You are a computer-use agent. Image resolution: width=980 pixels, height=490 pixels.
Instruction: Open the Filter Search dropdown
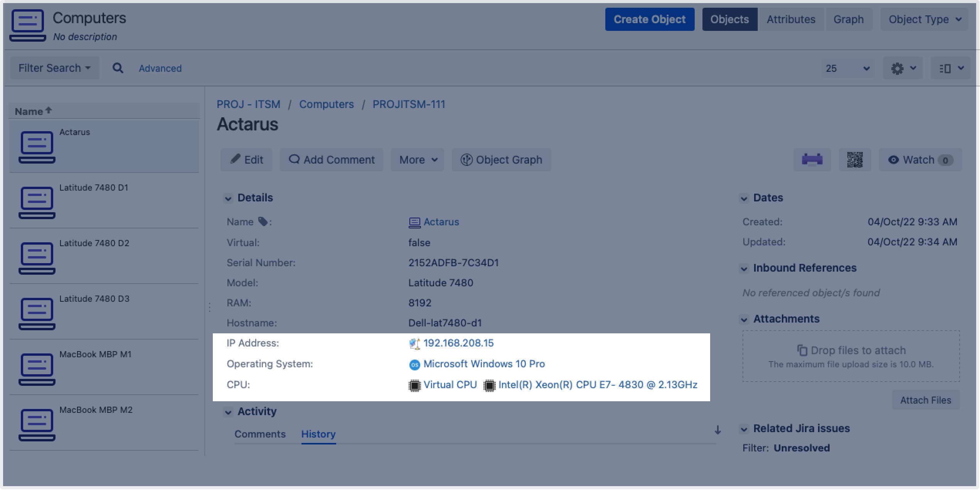tap(54, 68)
